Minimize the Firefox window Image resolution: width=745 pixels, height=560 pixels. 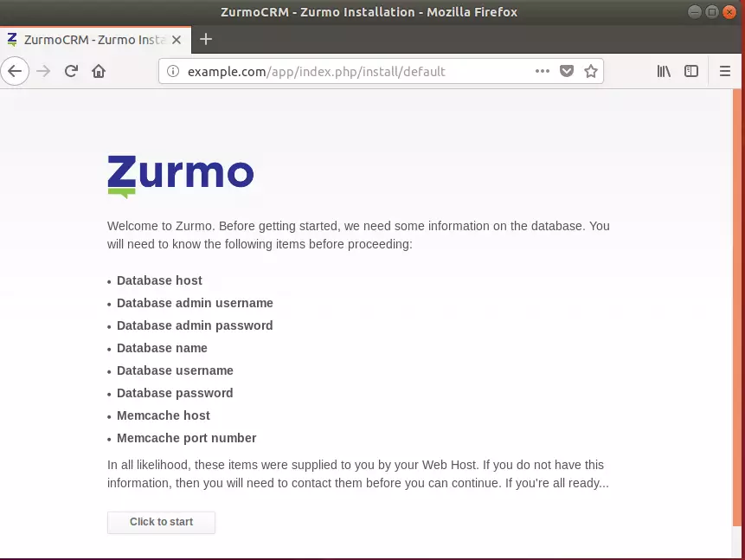(x=695, y=12)
